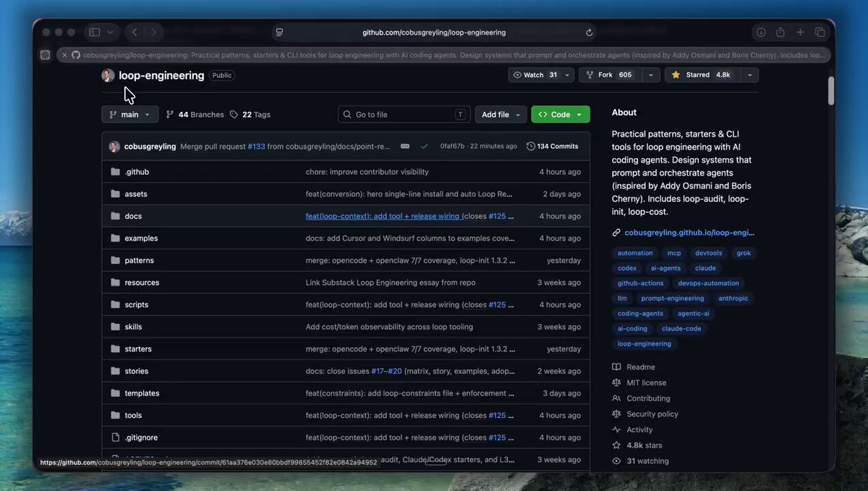Click the Safari sidebar toggle icon
Screen dimensions: 868x491
coord(95,33)
